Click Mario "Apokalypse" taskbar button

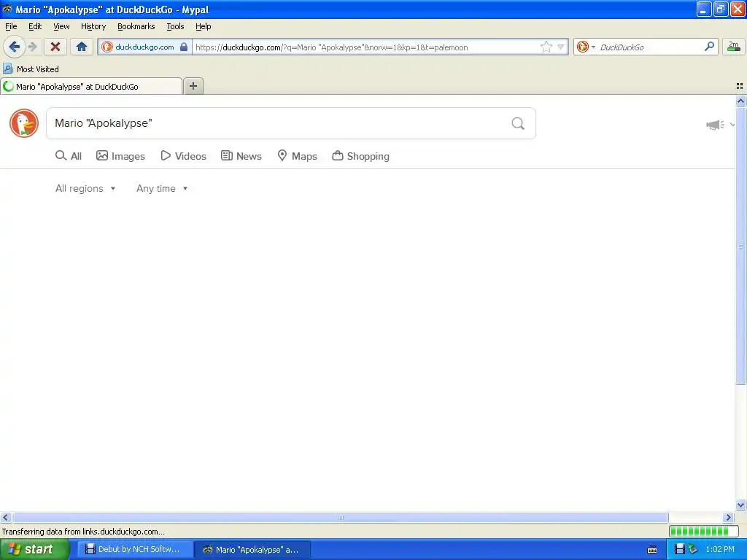pyautogui.click(x=252, y=549)
